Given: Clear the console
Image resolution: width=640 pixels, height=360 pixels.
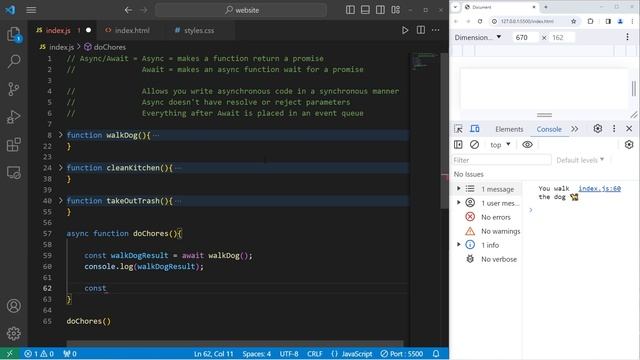Looking at the screenshot, I should click(x=474, y=144).
